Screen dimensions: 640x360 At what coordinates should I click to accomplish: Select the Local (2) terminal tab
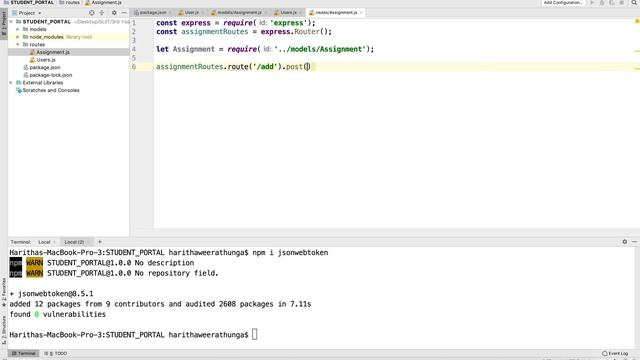pos(74,242)
